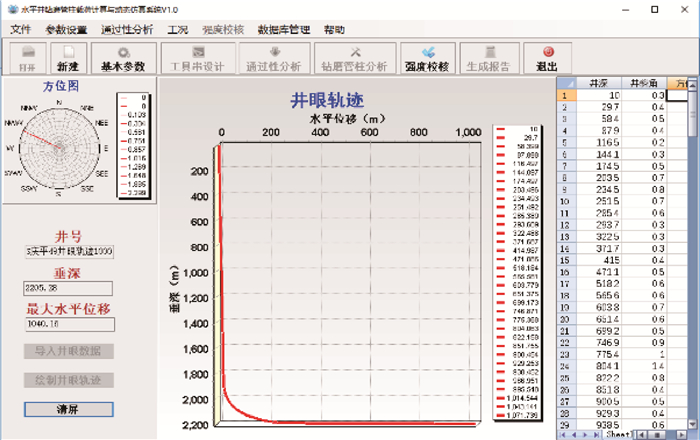700x440 pixels.
Task: Click the 最大水平位移 value field
Action: click(x=68, y=324)
